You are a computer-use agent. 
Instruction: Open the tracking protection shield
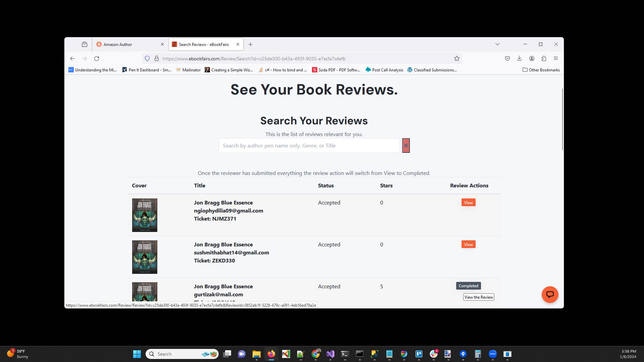click(x=147, y=58)
